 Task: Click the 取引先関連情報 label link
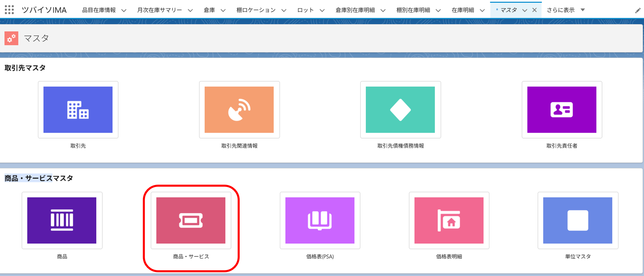click(239, 146)
